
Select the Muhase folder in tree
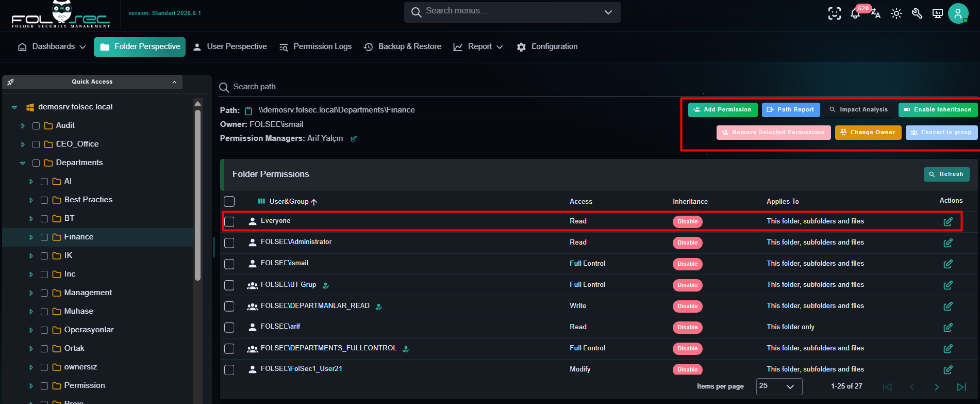(78, 311)
